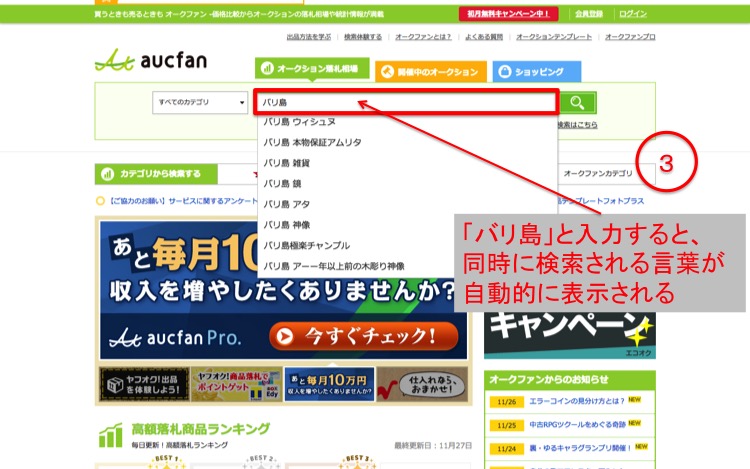
Task: Select the オークファンカテゴリ tab
Action: pos(598,173)
